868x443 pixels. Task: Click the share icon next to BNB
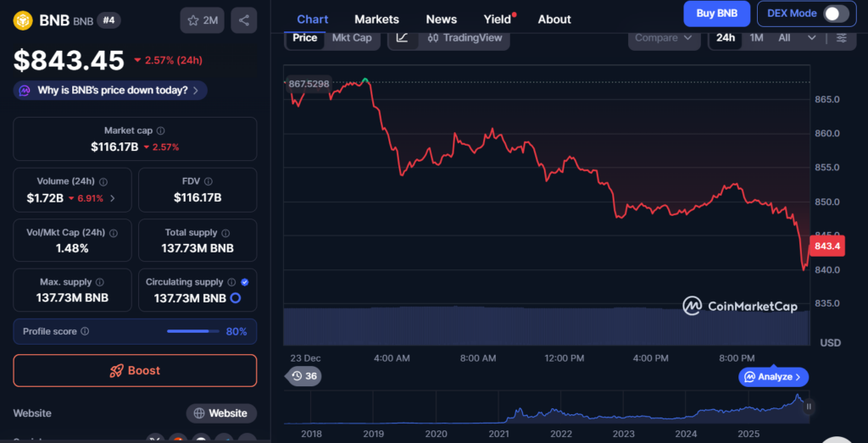point(244,19)
